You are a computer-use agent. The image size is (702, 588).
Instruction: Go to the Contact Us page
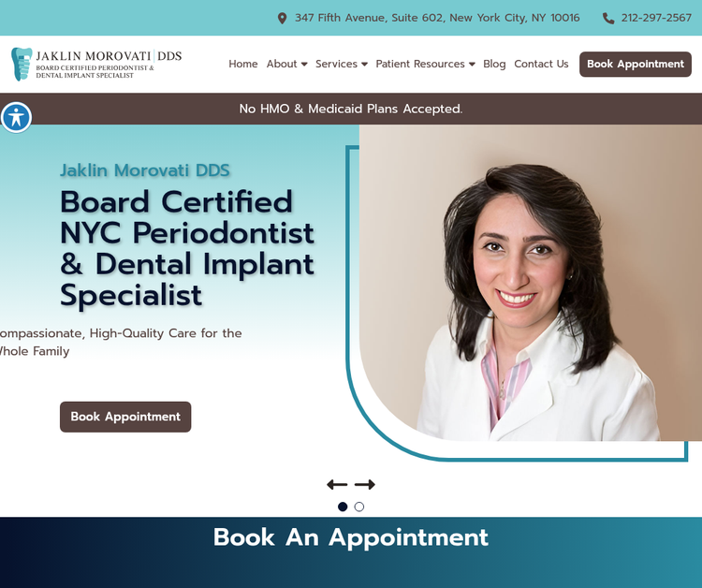541,64
